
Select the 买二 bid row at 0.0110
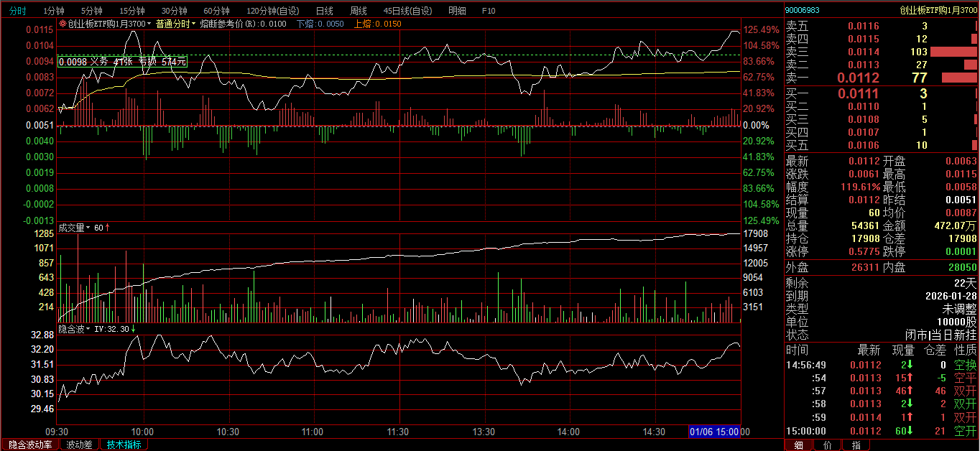[x=881, y=107]
